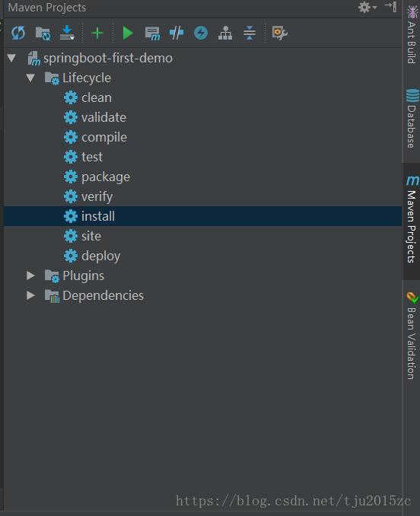
Task: Click the Maven Projects panel title
Action: tap(47, 8)
